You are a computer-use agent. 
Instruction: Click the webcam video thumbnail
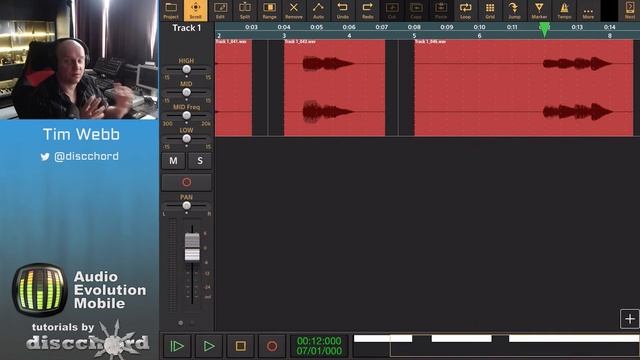[79, 60]
